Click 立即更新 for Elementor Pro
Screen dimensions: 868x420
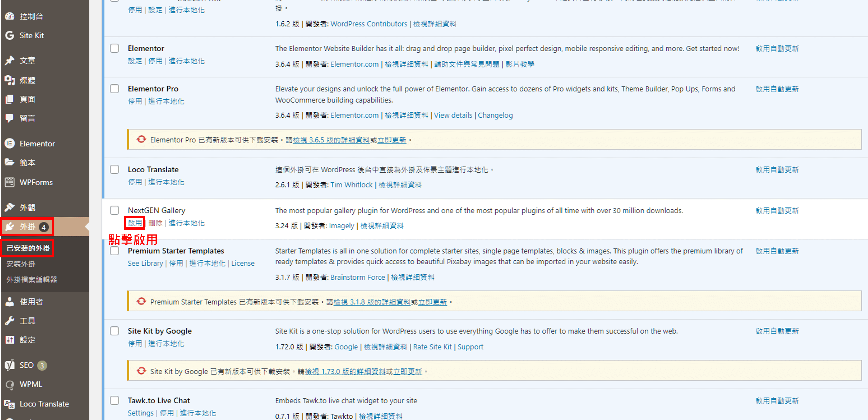(x=392, y=140)
